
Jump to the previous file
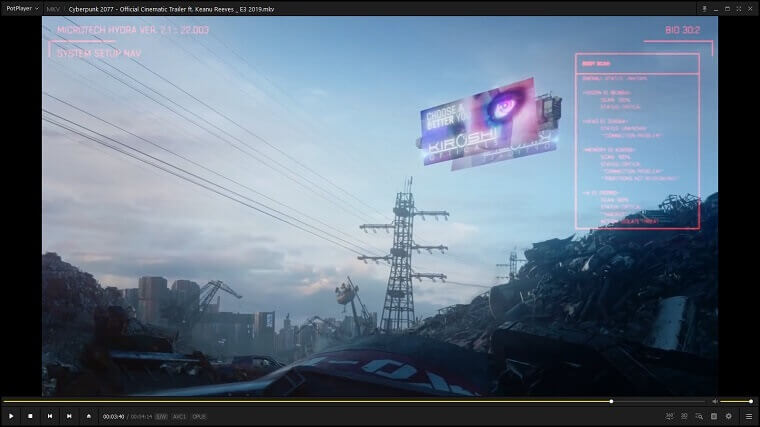[x=49, y=416]
